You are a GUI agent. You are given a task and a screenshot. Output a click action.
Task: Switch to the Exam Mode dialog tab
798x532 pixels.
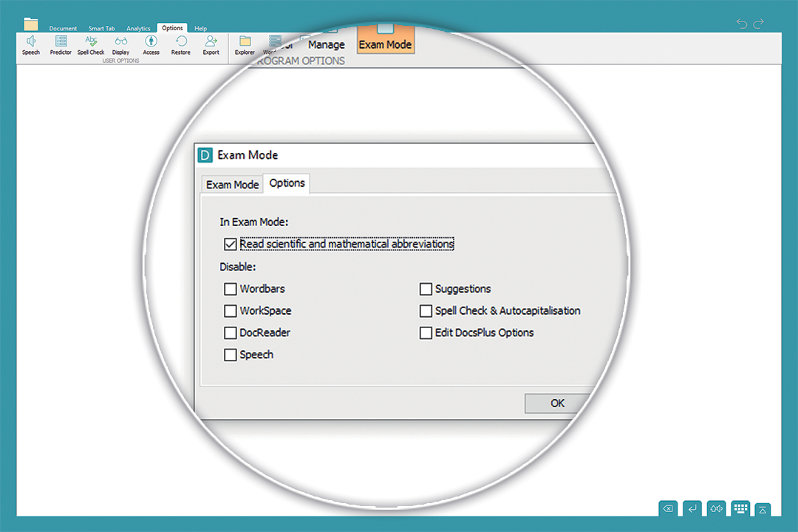232,184
